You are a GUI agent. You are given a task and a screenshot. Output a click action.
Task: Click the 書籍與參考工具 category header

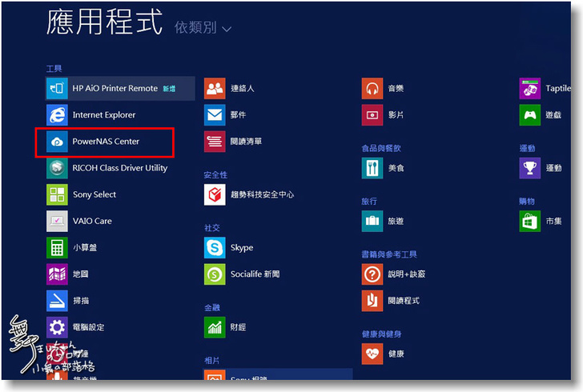point(389,254)
